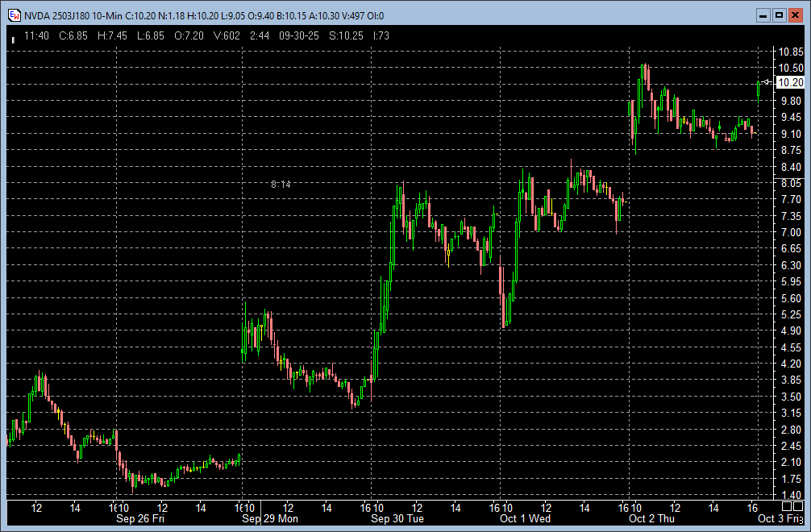Select the highlighted 10.20 current price label
Image resolution: width=811 pixels, height=532 pixels.
pos(788,82)
